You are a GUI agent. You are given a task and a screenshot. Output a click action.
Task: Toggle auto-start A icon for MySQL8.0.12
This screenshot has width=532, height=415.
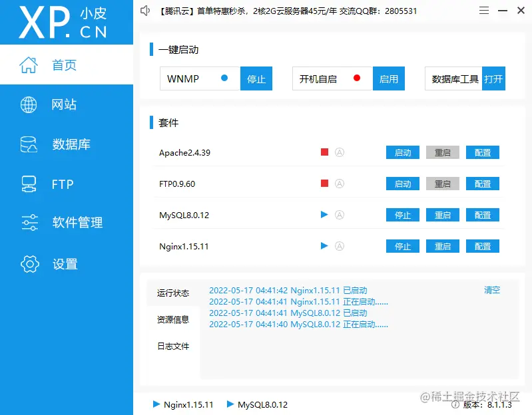(340, 214)
